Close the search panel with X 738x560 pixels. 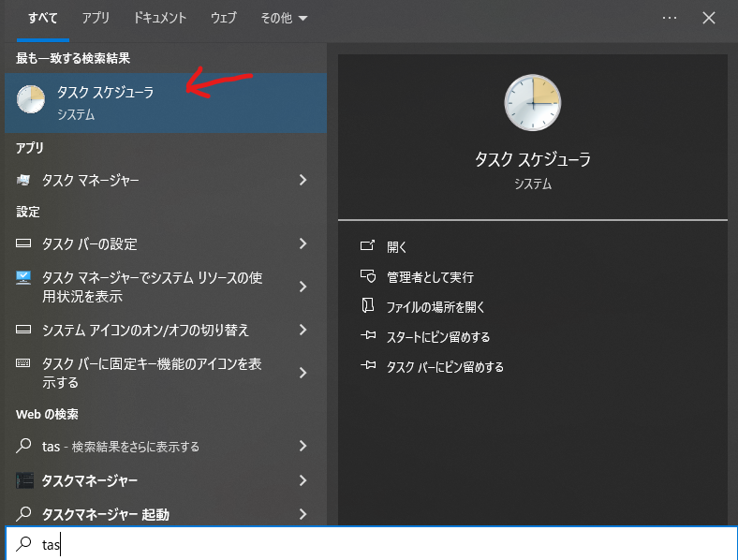(709, 18)
